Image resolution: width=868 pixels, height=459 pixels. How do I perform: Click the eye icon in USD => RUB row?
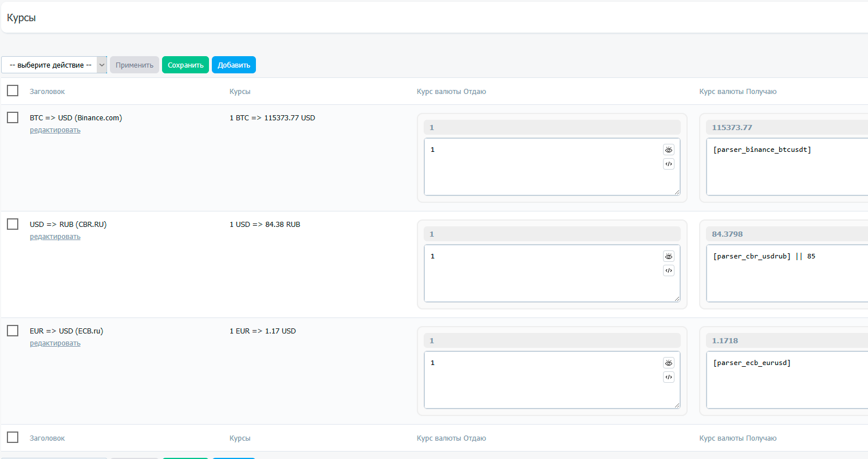click(668, 256)
